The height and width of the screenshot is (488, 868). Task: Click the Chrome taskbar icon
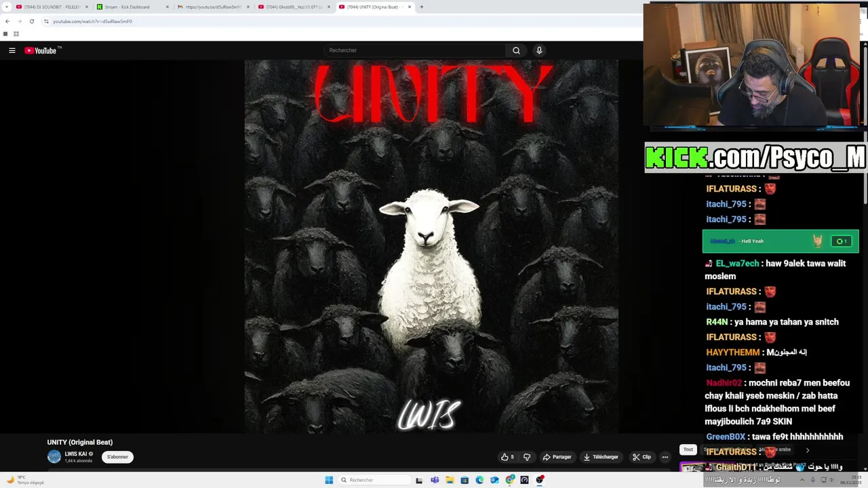coord(510,480)
